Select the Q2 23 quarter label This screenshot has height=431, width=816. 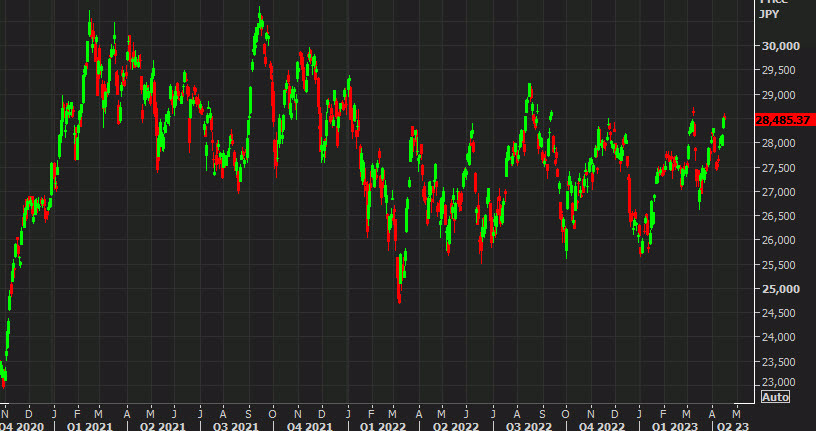pos(733,426)
